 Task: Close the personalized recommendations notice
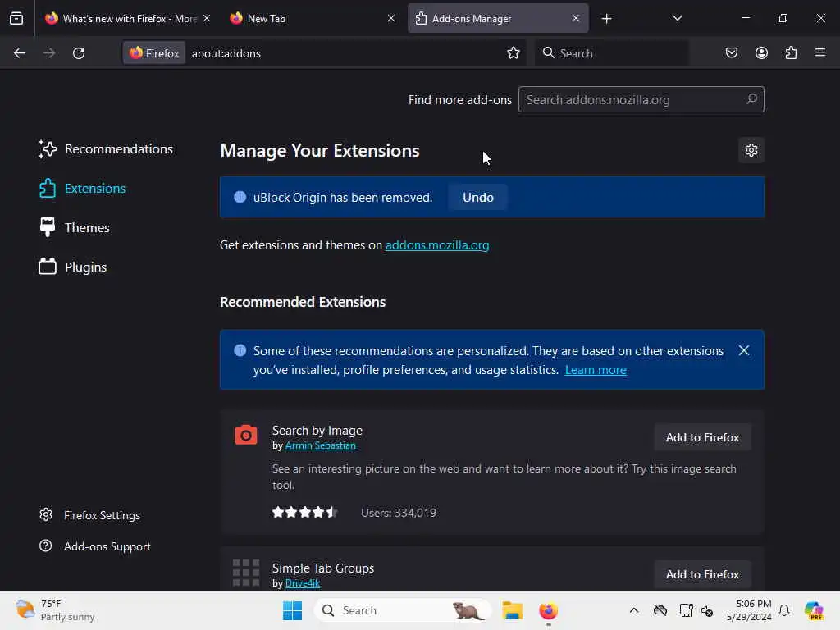[743, 350]
